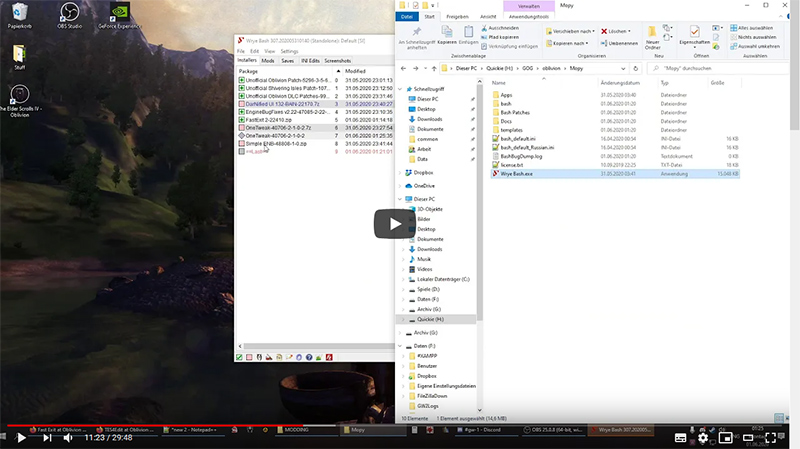
Task: Open the Löschen dropdown with red X
Action: (616, 31)
